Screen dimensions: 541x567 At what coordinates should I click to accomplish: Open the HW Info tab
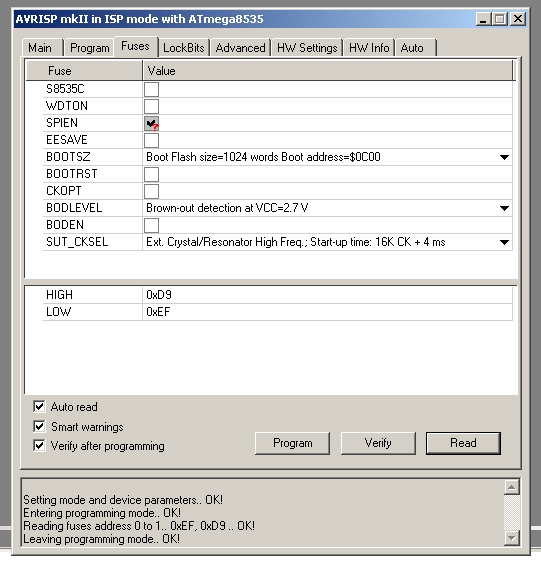[x=369, y=48]
